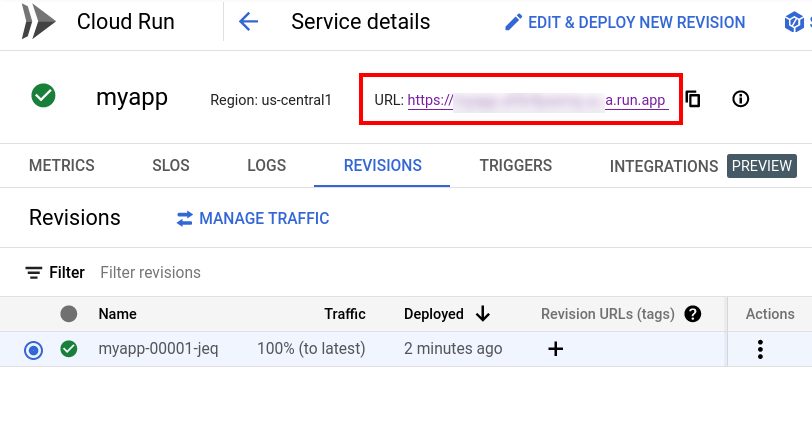Click the green status check beside myapp

tap(44, 96)
